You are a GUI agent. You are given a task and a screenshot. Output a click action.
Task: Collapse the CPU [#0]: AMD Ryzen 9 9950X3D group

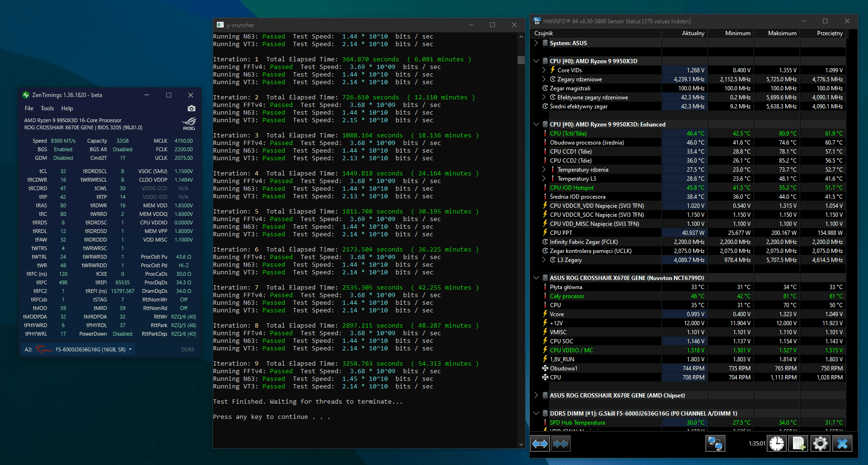point(536,61)
